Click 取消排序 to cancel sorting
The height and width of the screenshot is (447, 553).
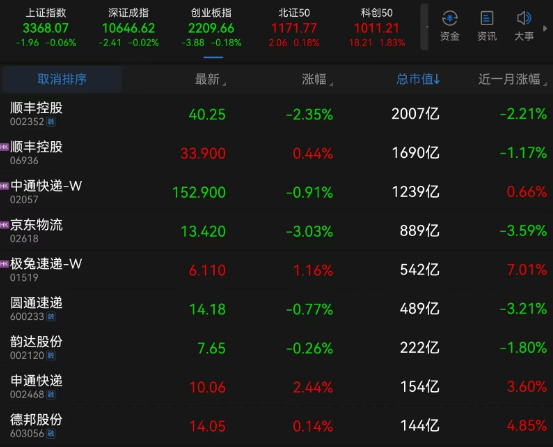pyautogui.click(x=62, y=79)
